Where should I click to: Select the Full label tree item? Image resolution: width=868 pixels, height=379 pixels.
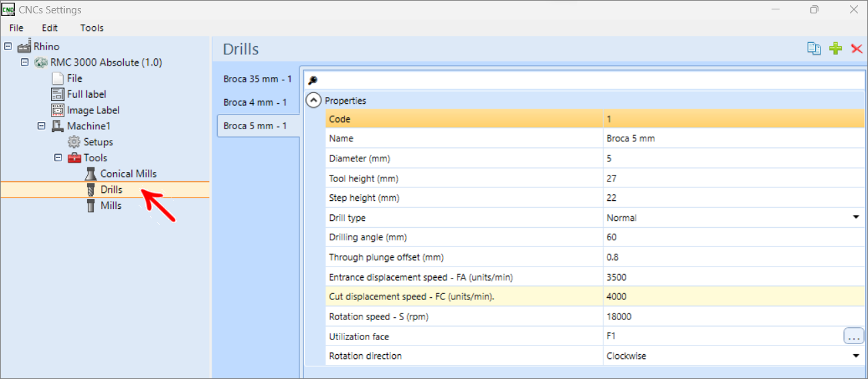[x=86, y=94]
